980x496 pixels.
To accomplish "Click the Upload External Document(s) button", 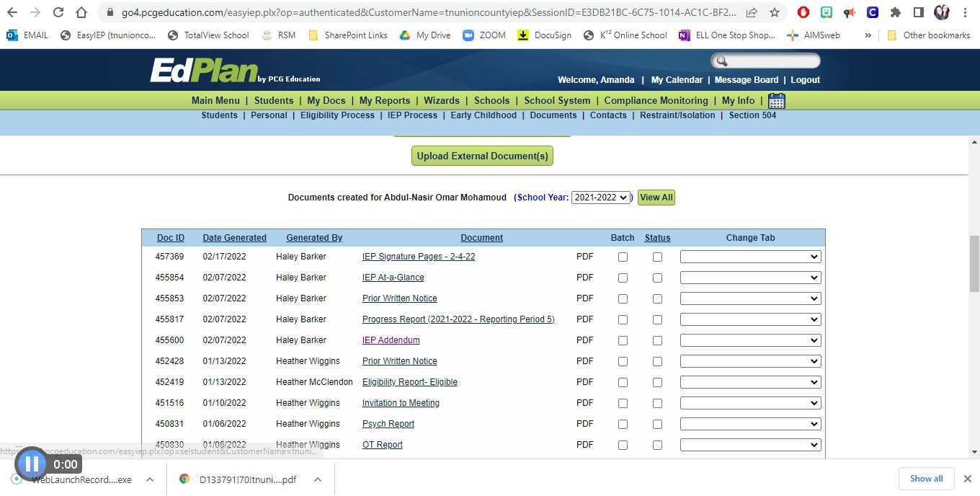I will point(482,156).
